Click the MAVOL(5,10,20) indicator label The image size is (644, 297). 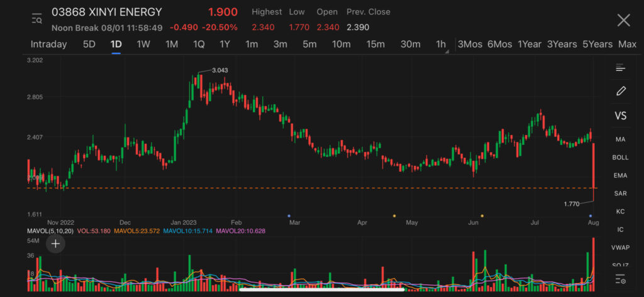tap(50, 231)
